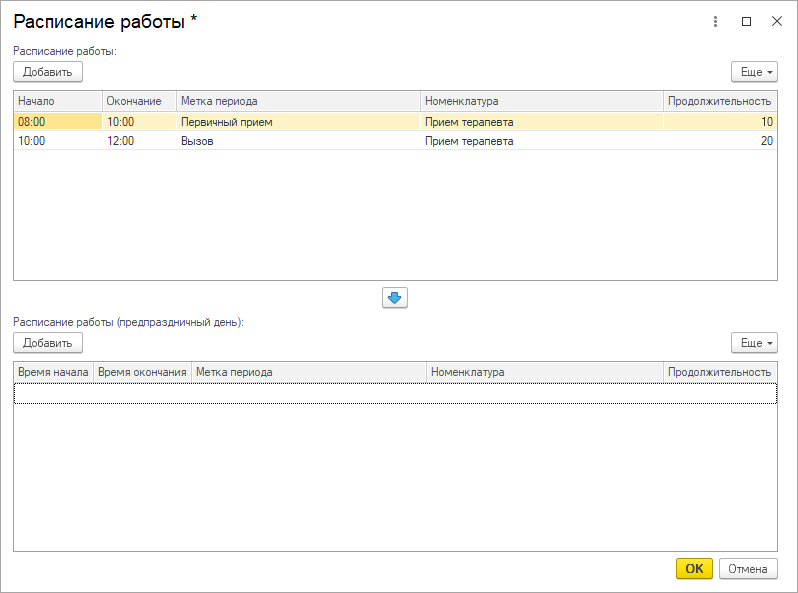Expand the lower Еще dropdown for pre-holiday schedule
Image resolution: width=798 pixels, height=593 pixels.
click(x=754, y=343)
